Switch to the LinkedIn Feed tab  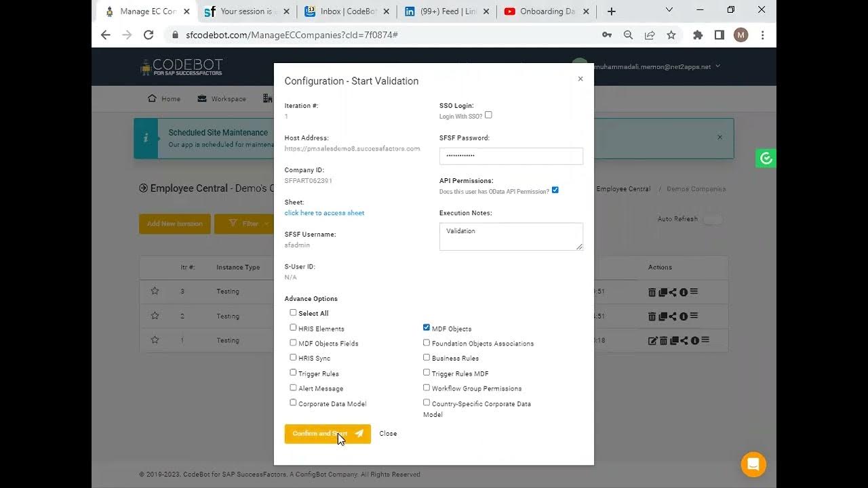point(447,12)
